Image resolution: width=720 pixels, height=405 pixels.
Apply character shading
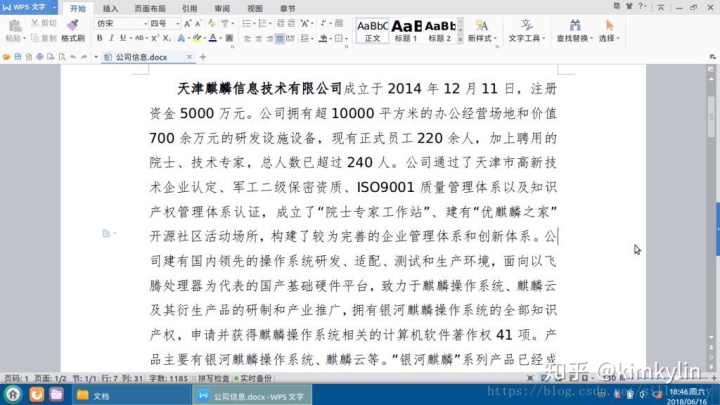pos(229,38)
